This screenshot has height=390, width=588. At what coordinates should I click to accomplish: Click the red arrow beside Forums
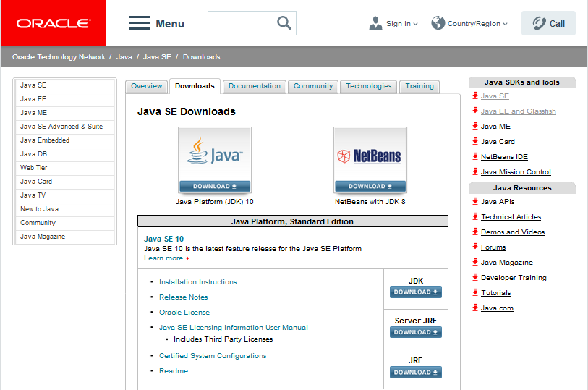(x=475, y=247)
